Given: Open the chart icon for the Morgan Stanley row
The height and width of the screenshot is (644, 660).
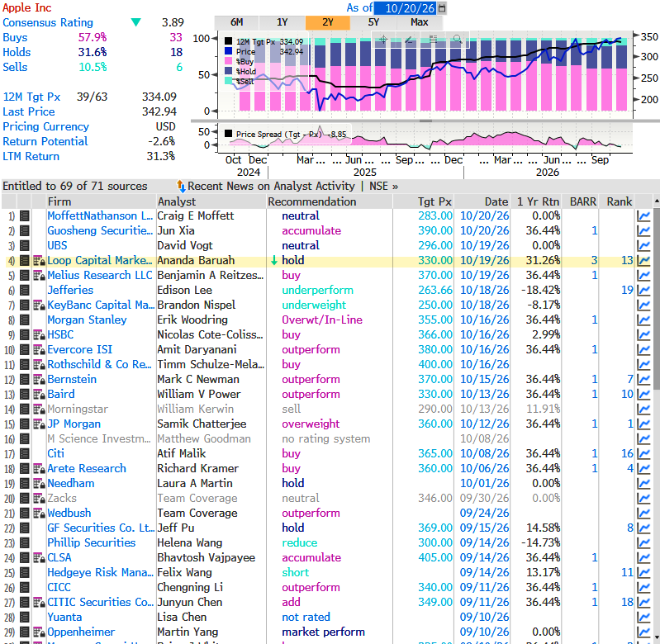Looking at the screenshot, I should pyautogui.click(x=643, y=320).
